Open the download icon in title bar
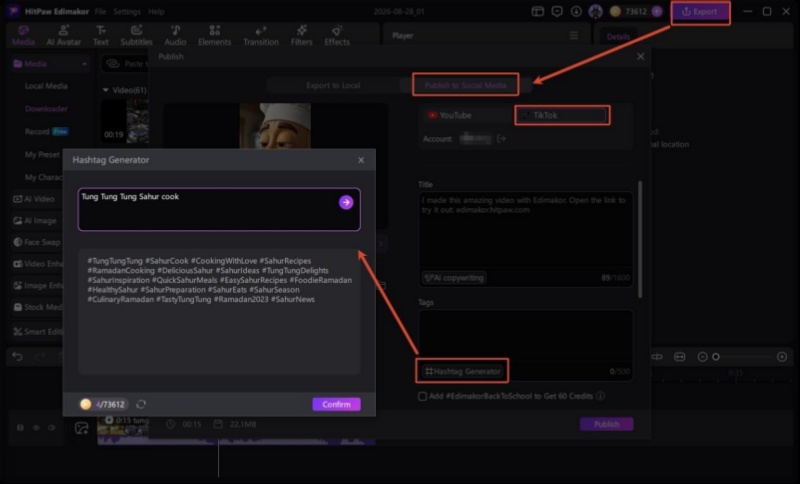This screenshot has height=484, width=800. (x=576, y=12)
